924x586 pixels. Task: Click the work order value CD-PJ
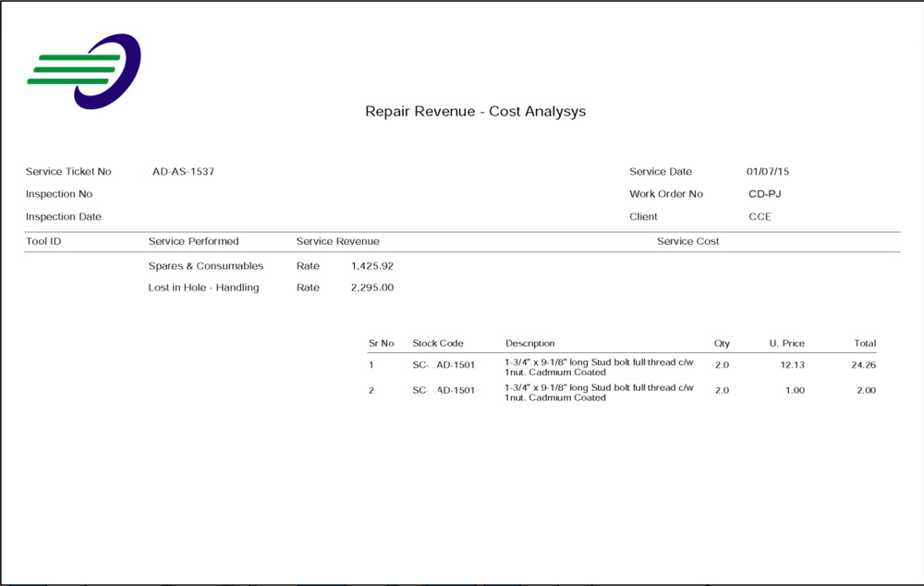pos(765,194)
